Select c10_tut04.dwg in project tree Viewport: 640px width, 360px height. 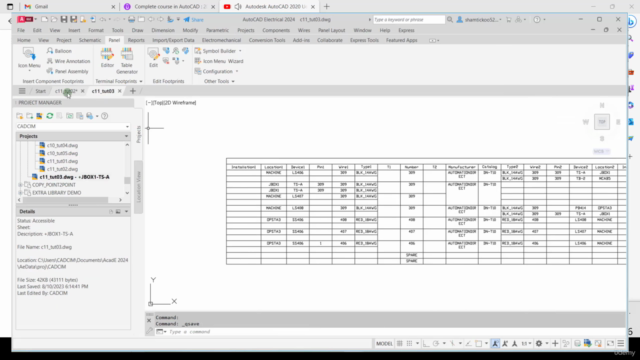(62, 145)
